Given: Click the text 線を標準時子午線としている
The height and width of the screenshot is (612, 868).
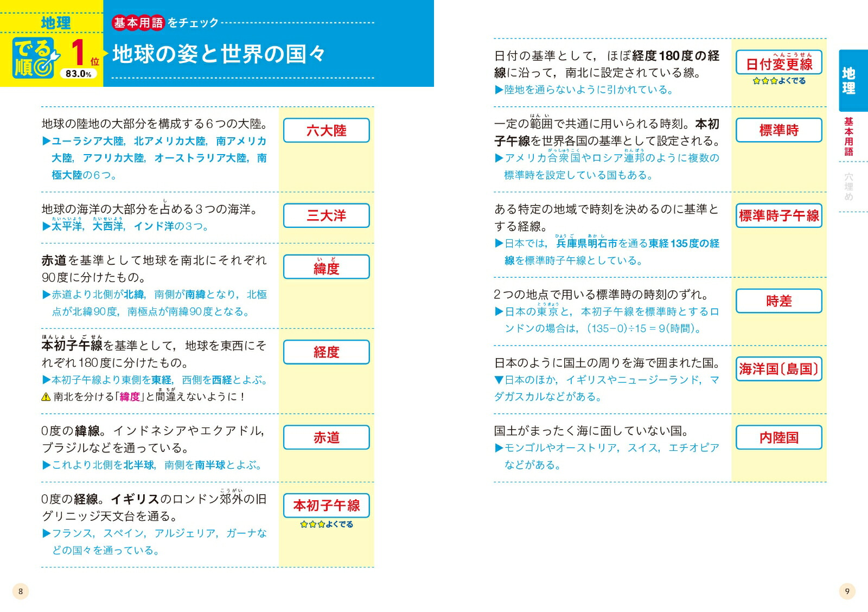Looking at the screenshot, I should tap(574, 260).
